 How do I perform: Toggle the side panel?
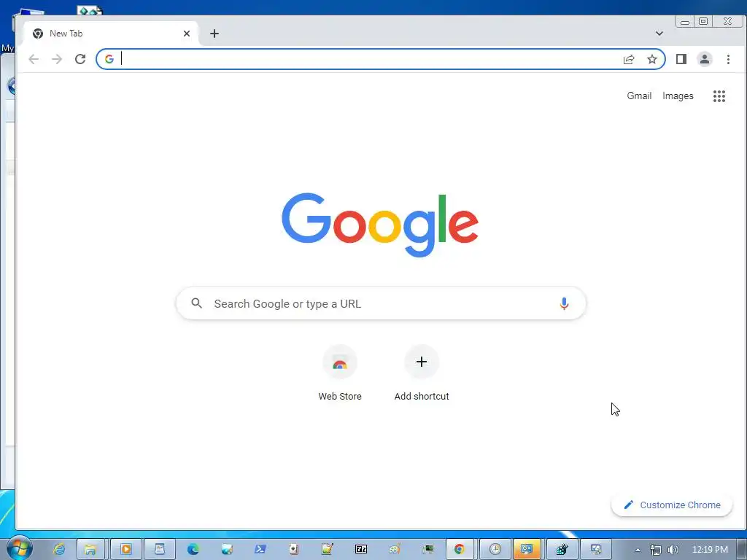click(x=681, y=59)
